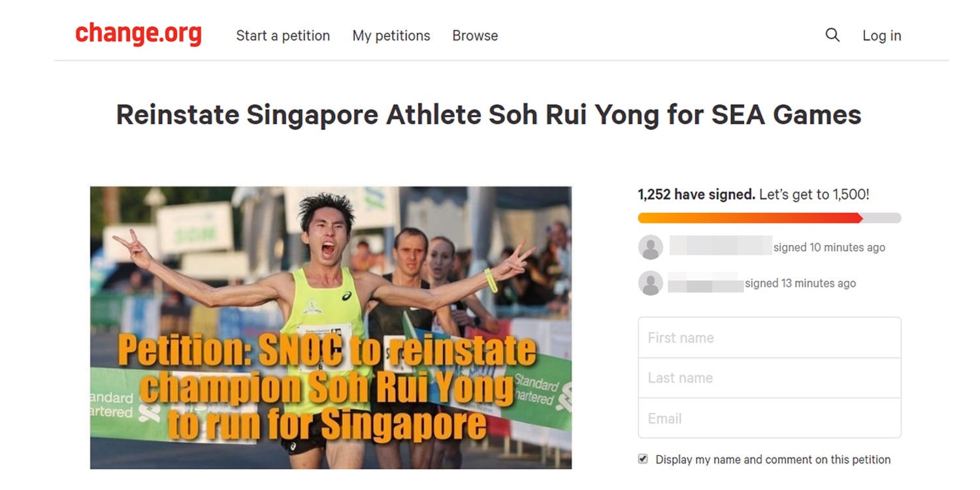Focus the Last name field
The width and height of the screenshot is (980, 490).
pos(769,378)
